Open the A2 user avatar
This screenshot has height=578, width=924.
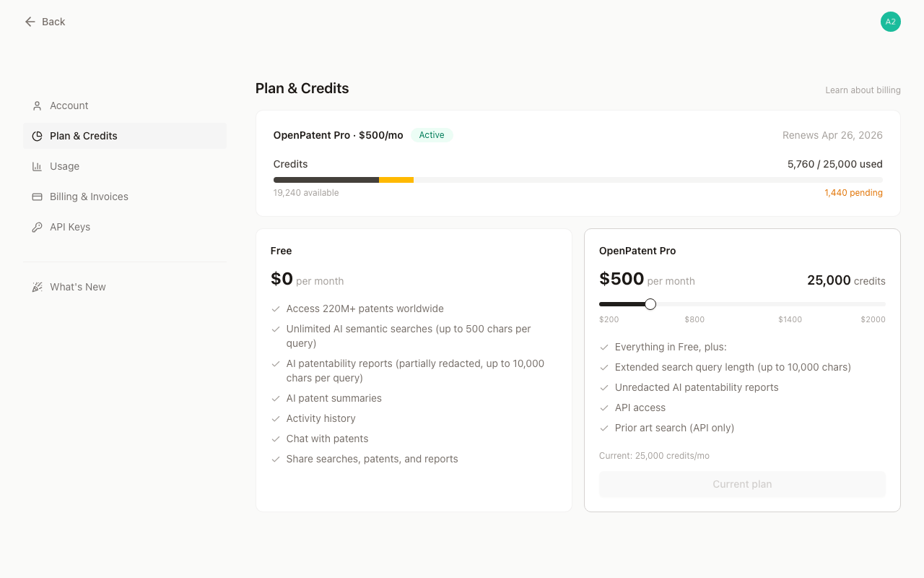tap(890, 22)
